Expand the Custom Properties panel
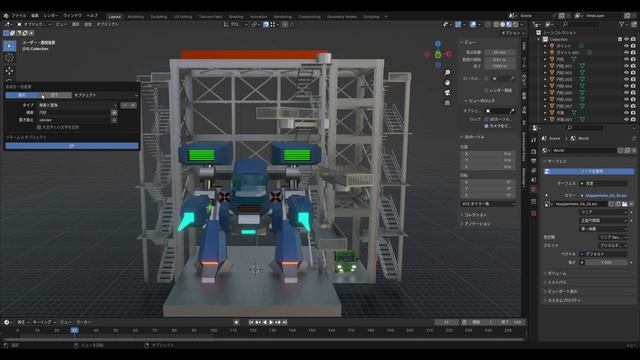Screen dimensions: 640x360 [x=563, y=300]
